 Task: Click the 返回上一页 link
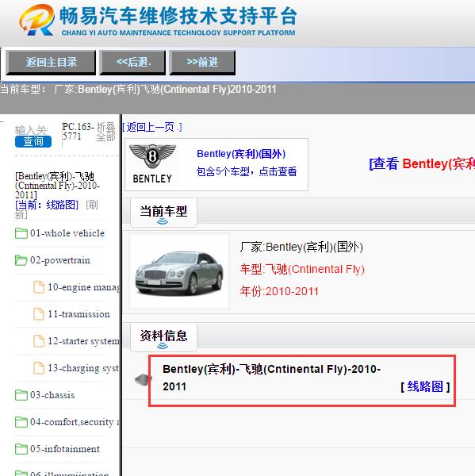point(152,127)
